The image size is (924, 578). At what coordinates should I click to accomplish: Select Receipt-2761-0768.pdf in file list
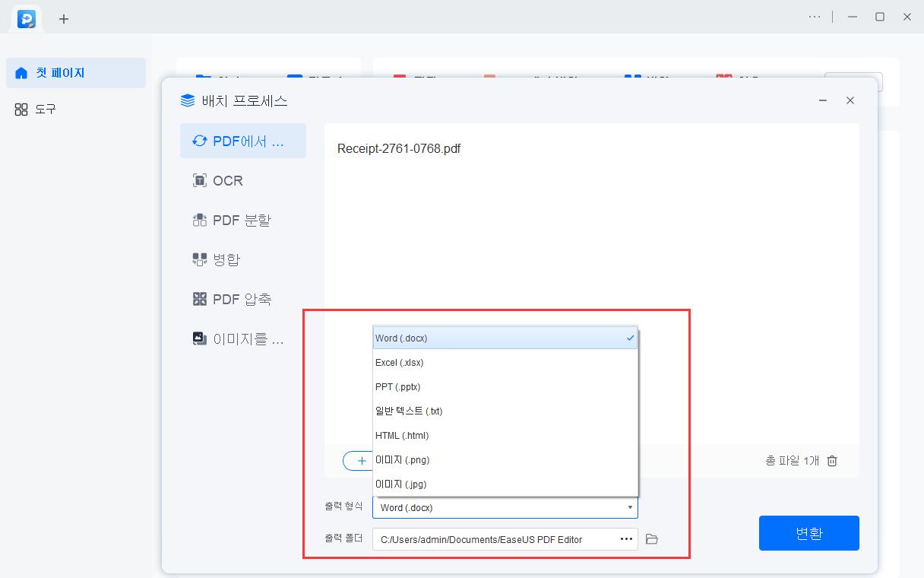pos(399,148)
